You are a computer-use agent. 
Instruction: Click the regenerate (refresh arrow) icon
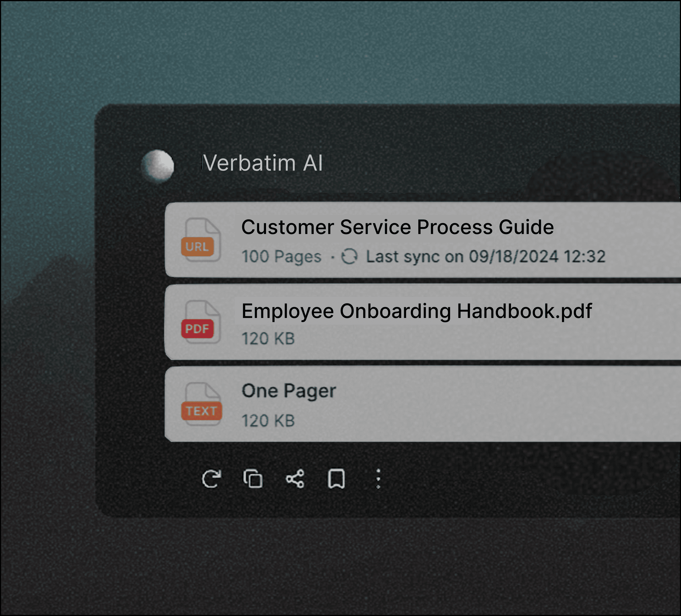(211, 479)
